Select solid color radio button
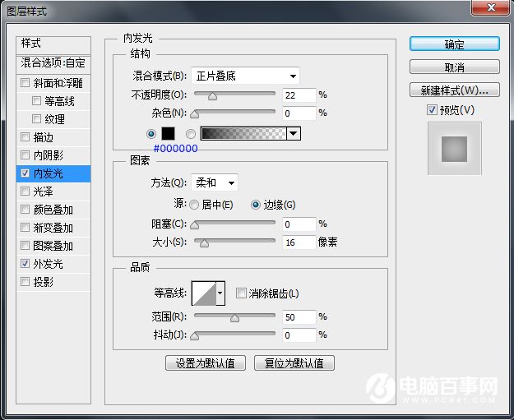Viewport: 514px width, 420px height. [151, 134]
